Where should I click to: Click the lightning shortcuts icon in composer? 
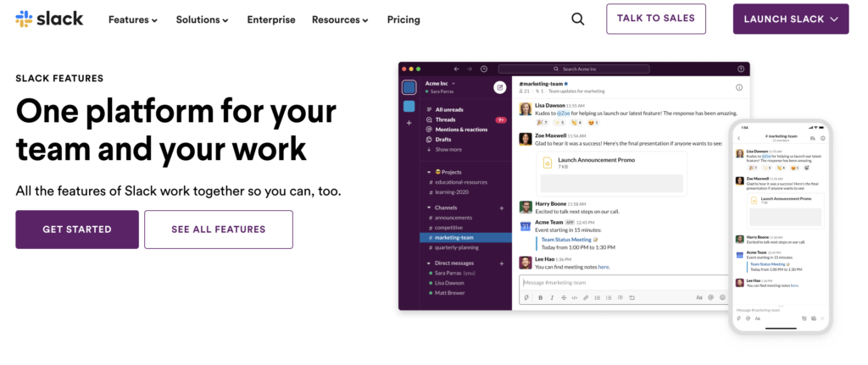(527, 297)
